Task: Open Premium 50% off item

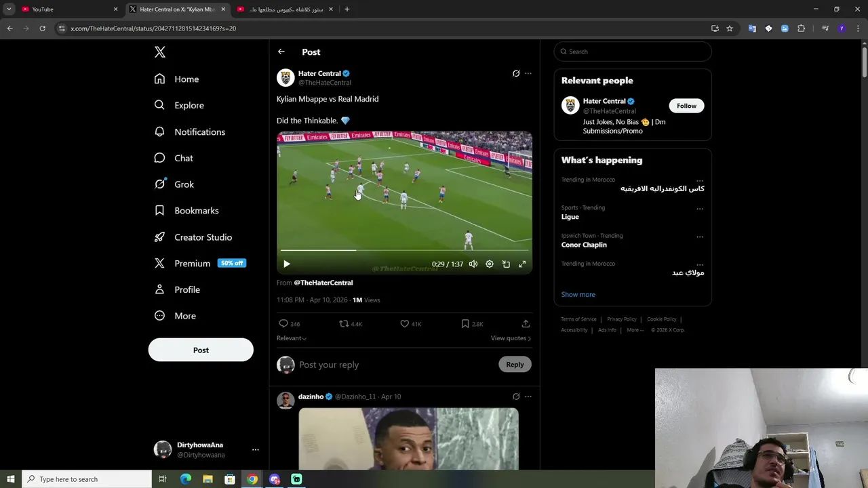Action: pyautogui.click(x=199, y=263)
